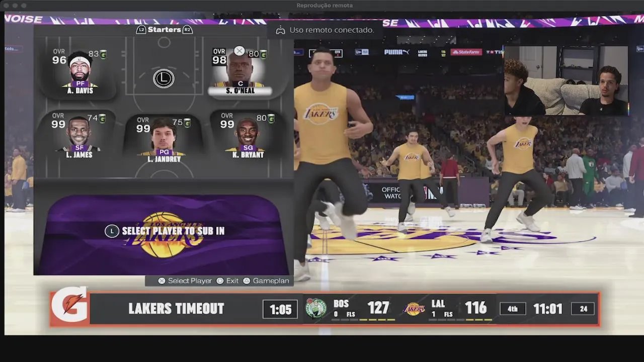The image size is (644, 362).
Task: Click energy value 75 on L. Jandrey card
Action: (x=177, y=123)
